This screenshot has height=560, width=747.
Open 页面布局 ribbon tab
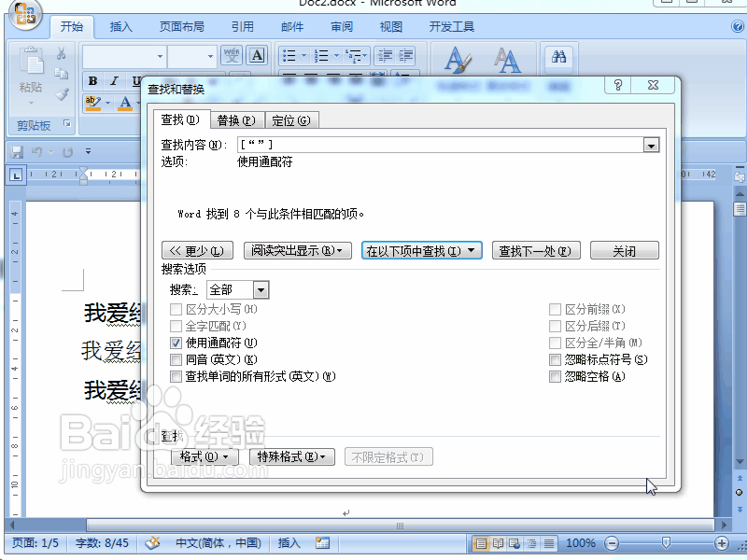click(181, 27)
